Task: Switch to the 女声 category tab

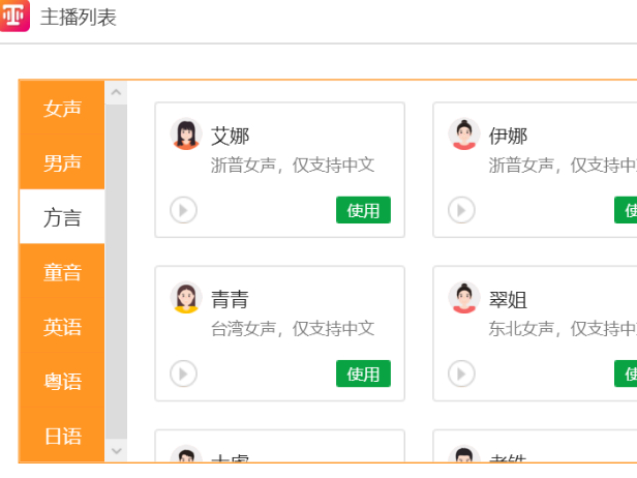Action: point(62,108)
